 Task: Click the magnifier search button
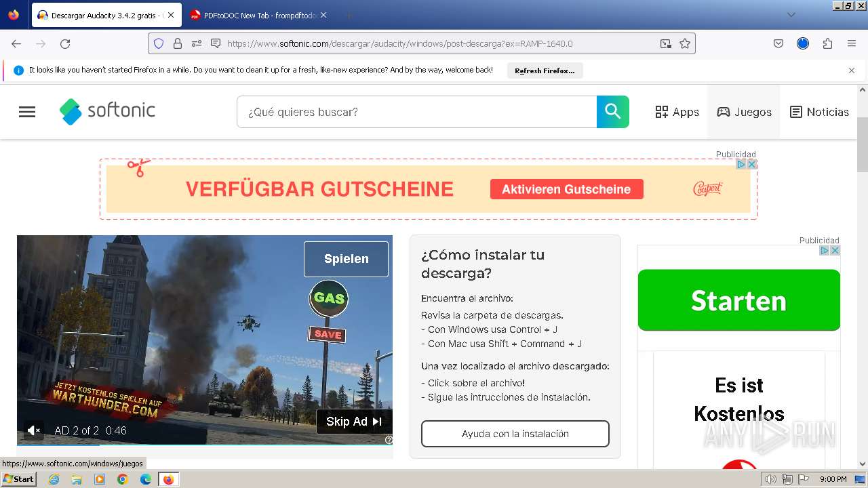613,112
